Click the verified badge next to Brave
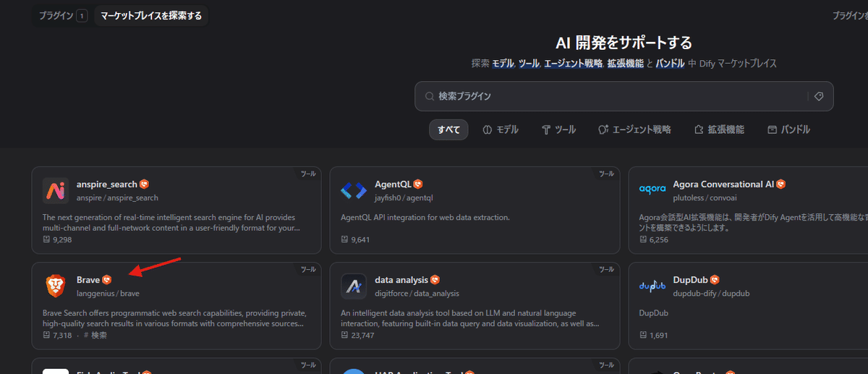868x374 pixels. pyautogui.click(x=107, y=280)
